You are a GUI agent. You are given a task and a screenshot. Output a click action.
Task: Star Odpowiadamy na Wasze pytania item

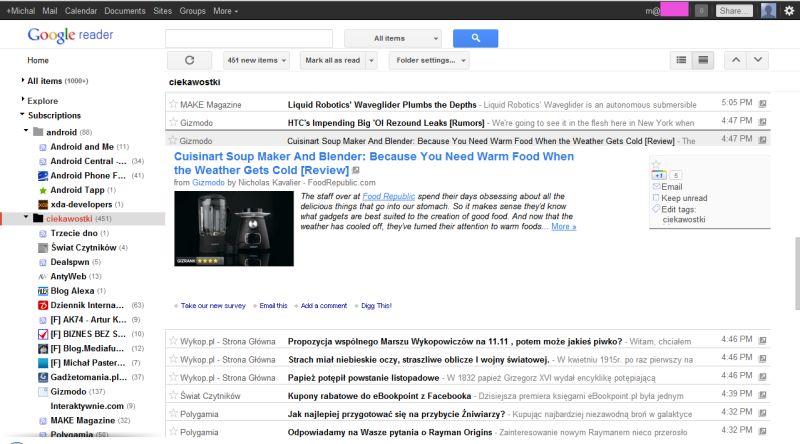[x=173, y=431]
